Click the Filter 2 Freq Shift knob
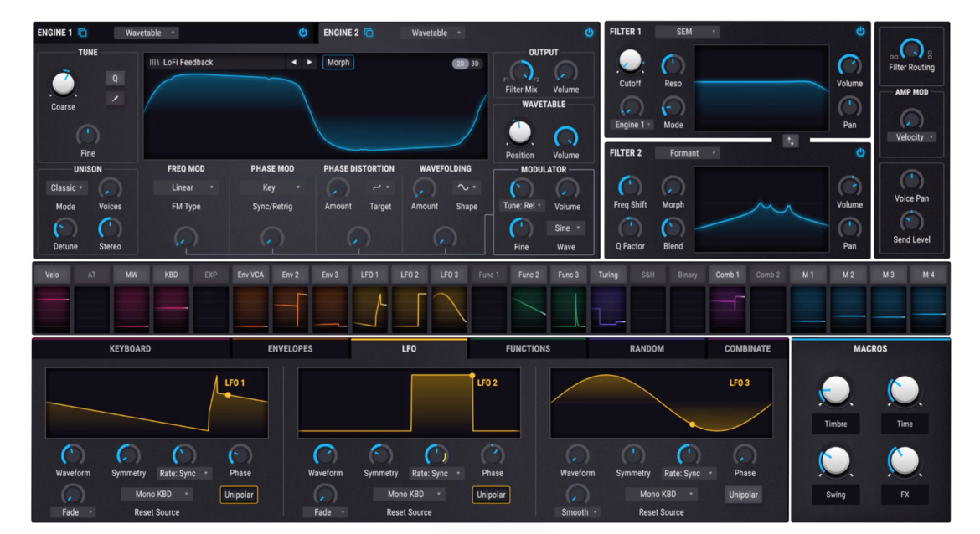 pyautogui.click(x=629, y=187)
